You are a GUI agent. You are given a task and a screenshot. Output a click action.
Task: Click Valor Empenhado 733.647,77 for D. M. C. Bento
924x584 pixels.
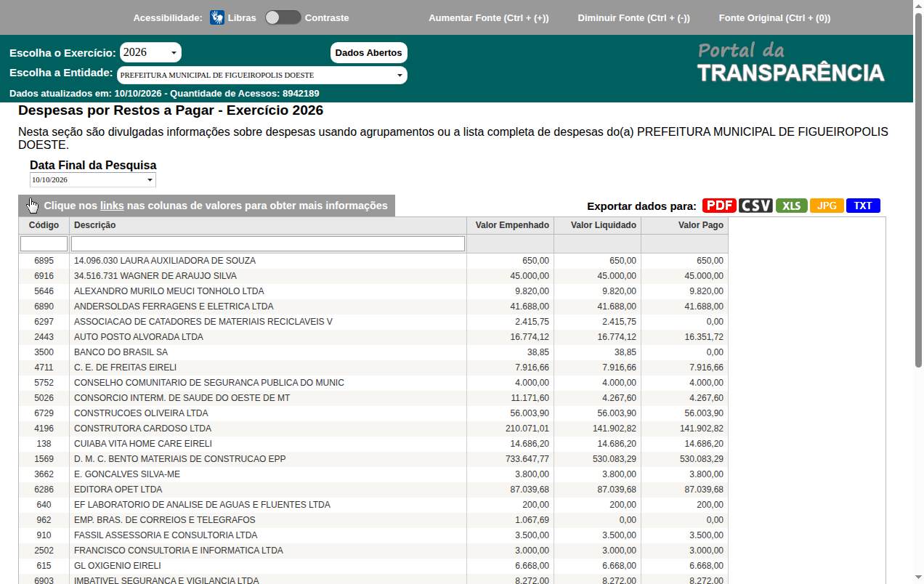[527, 459]
